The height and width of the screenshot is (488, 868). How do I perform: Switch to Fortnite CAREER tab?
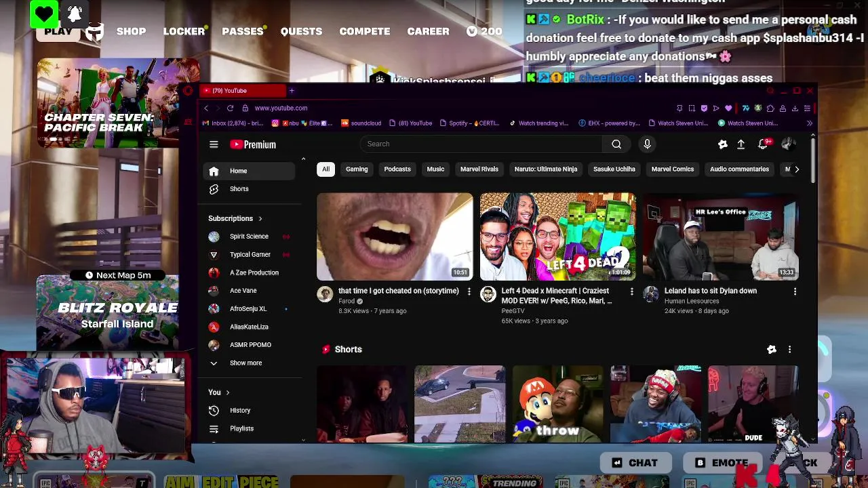(428, 31)
